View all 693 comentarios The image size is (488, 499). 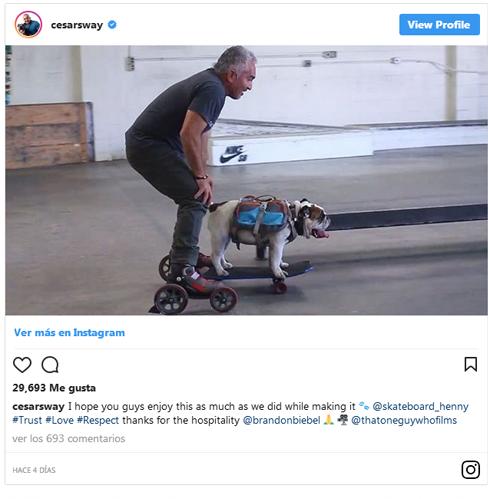tap(69, 439)
